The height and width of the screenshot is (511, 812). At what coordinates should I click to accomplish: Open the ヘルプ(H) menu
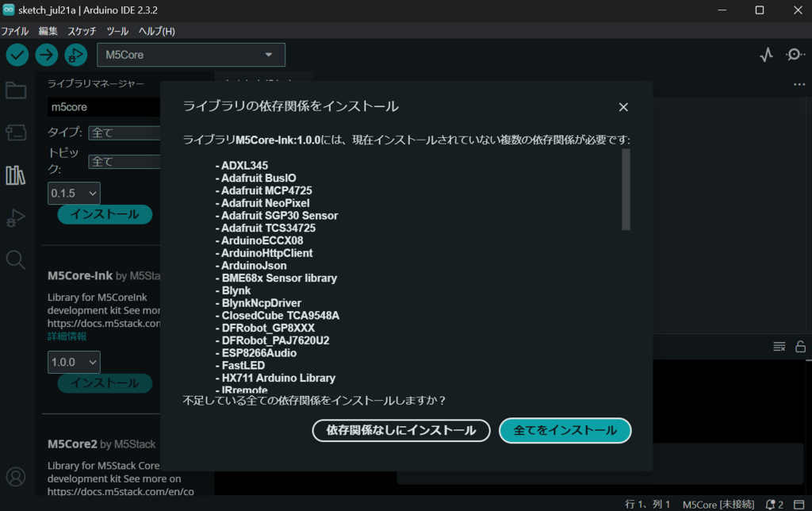coord(156,31)
